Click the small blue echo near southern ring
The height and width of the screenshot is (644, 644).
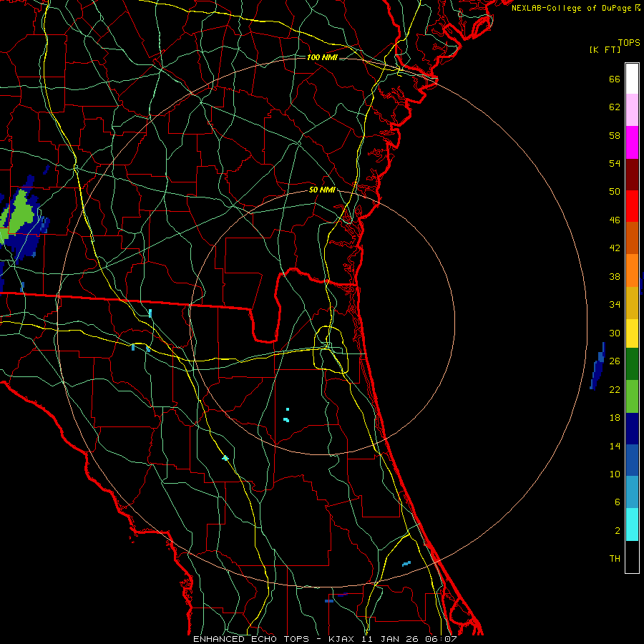pyautogui.click(x=406, y=564)
